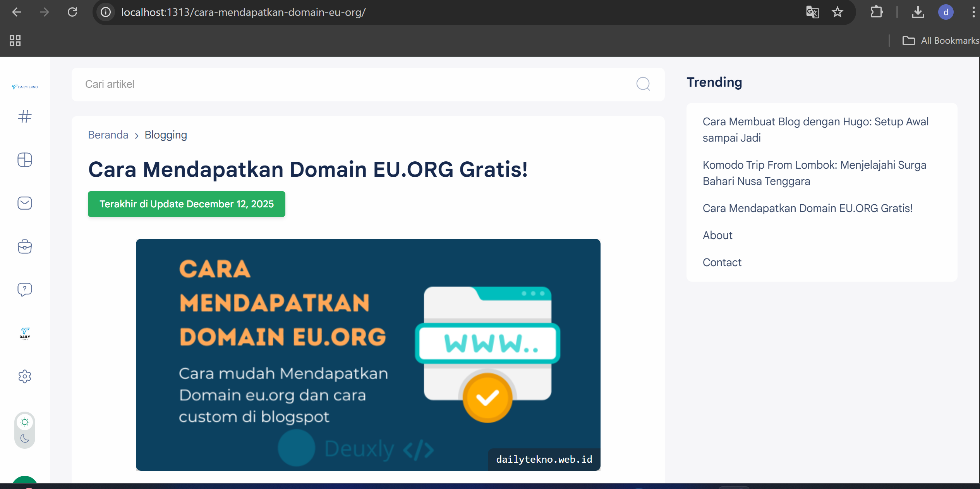980x489 pixels.
Task: Open trending 'Cara Membuat Blog dengan Hugo' link
Action: click(x=815, y=130)
